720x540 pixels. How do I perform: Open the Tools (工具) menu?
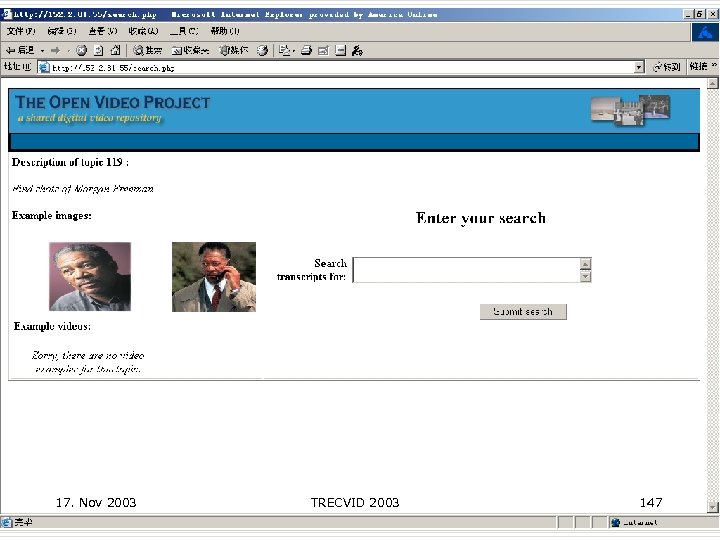[x=184, y=31]
